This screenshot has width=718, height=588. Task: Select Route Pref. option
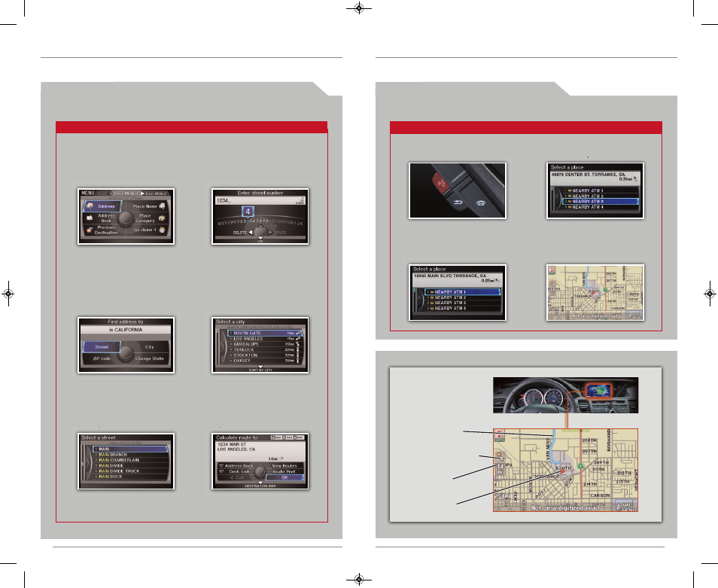pyautogui.click(x=284, y=471)
